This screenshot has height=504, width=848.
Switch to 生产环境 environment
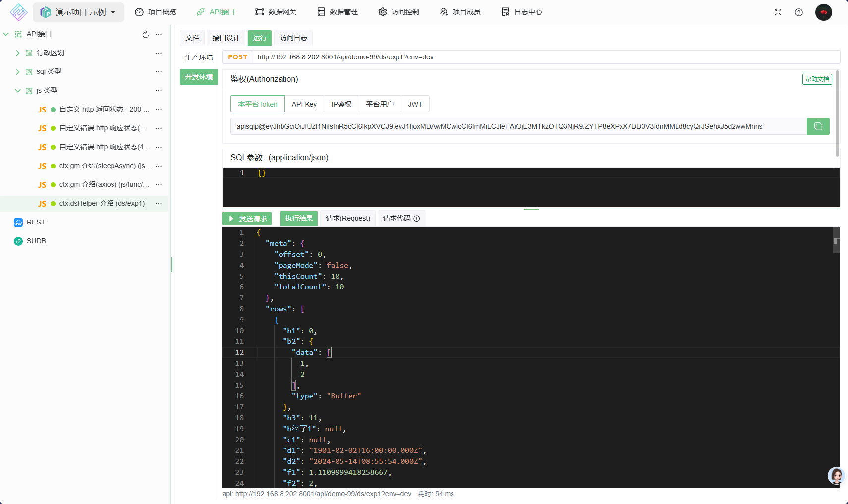point(199,57)
